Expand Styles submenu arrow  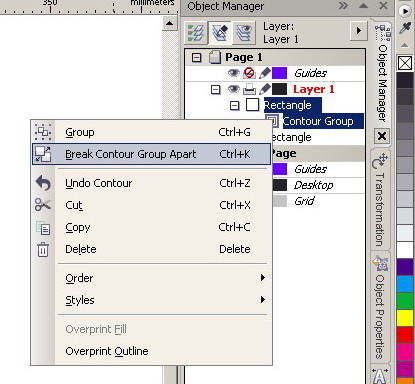click(263, 299)
